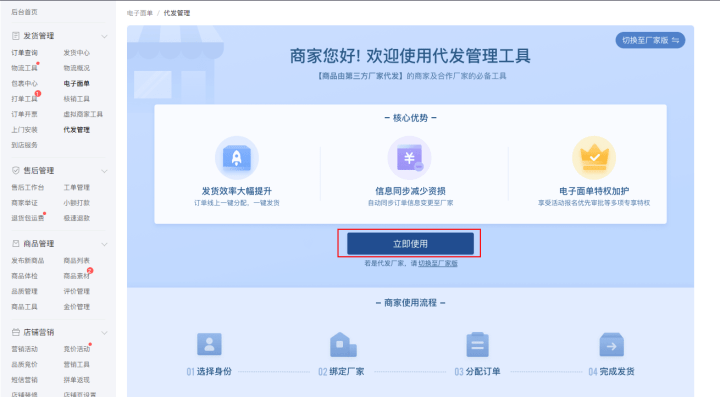Click the 商品管理 section icon
The width and height of the screenshot is (720, 397).
(x=16, y=243)
